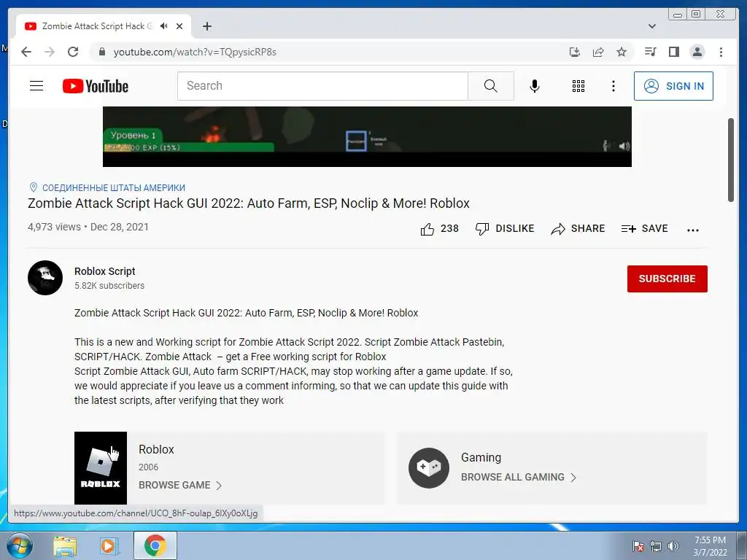Screen dimensions: 747x560
Task: Click 5.82K subscribers text
Action: (109, 286)
